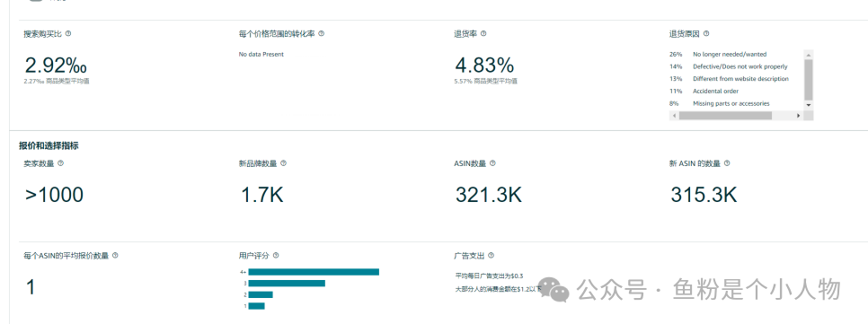868x324 pixels.
Task: Click the return reasons list down arrow
Action: click(808, 105)
